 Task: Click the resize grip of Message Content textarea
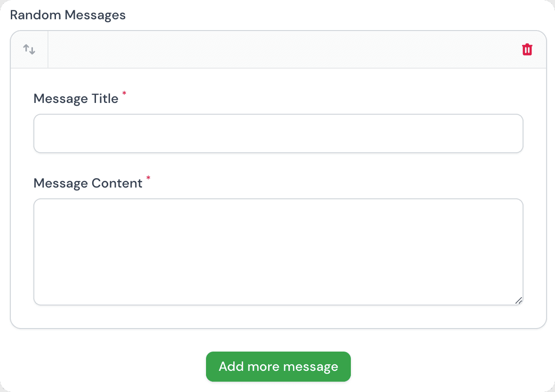(518, 300)
